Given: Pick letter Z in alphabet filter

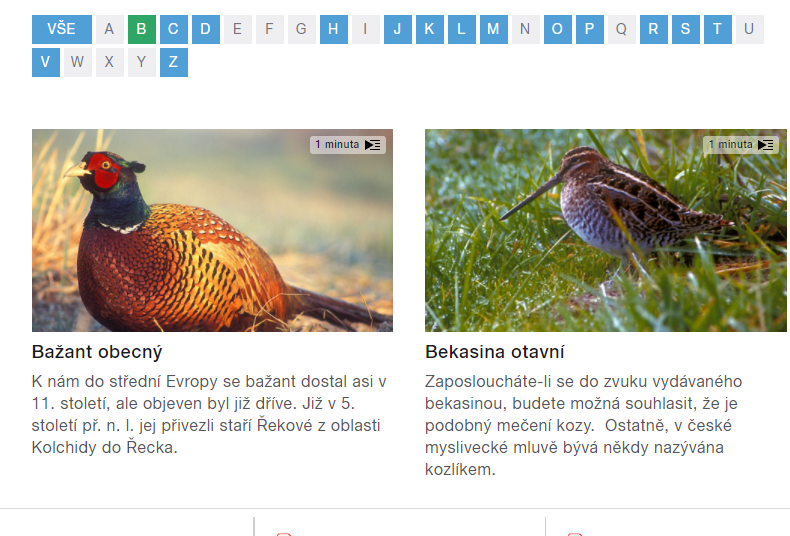Looking at the screenshot, I should coord(174,62).
